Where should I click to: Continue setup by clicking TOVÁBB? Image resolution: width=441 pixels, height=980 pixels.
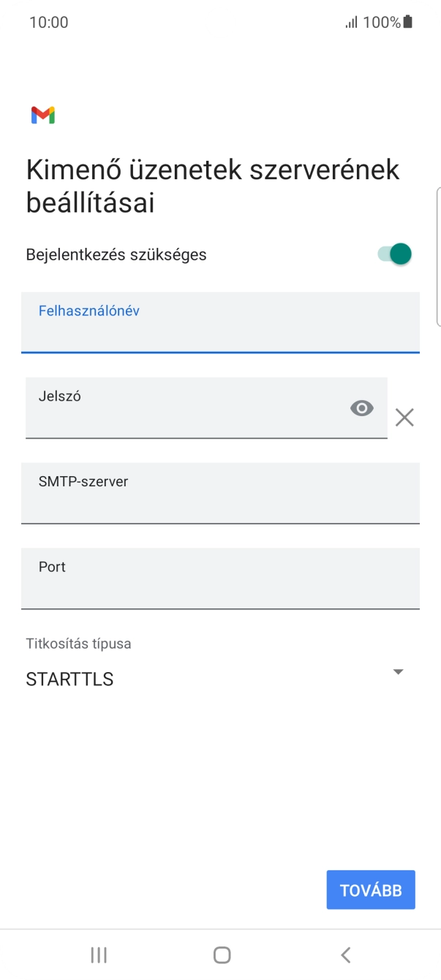(x=370, y=889)
